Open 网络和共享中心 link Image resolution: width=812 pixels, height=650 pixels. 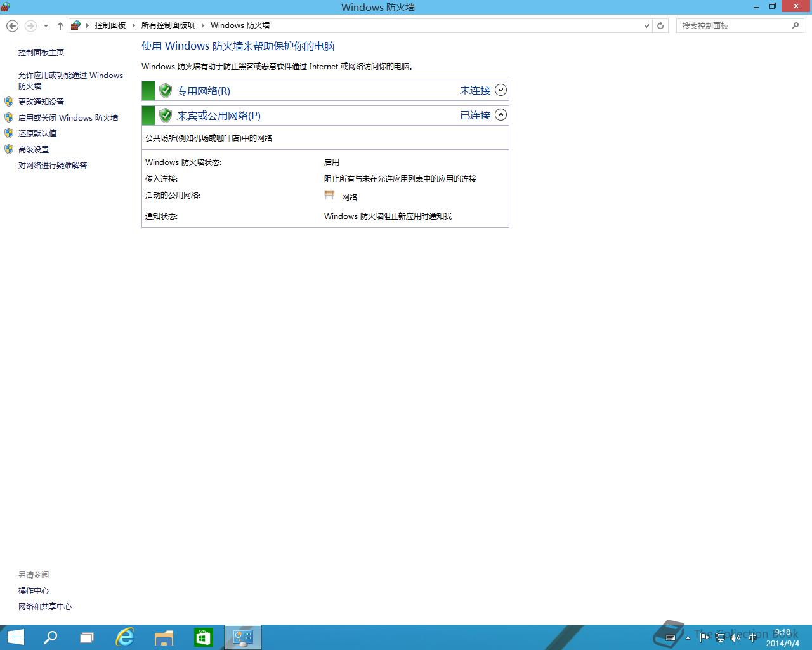tap(45, 606)
